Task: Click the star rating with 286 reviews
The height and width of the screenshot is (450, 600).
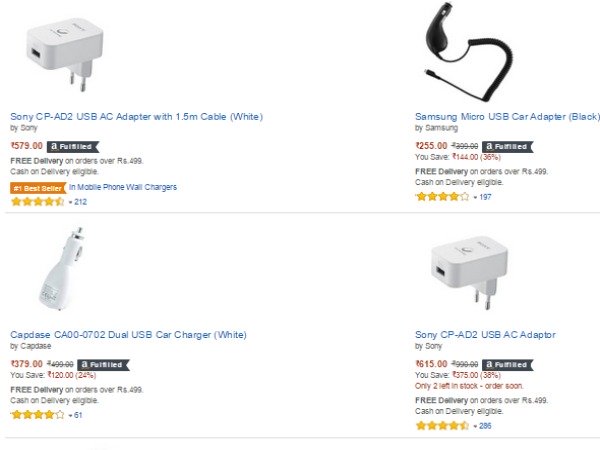Action: pyautogui.click(x=442, y=425)
